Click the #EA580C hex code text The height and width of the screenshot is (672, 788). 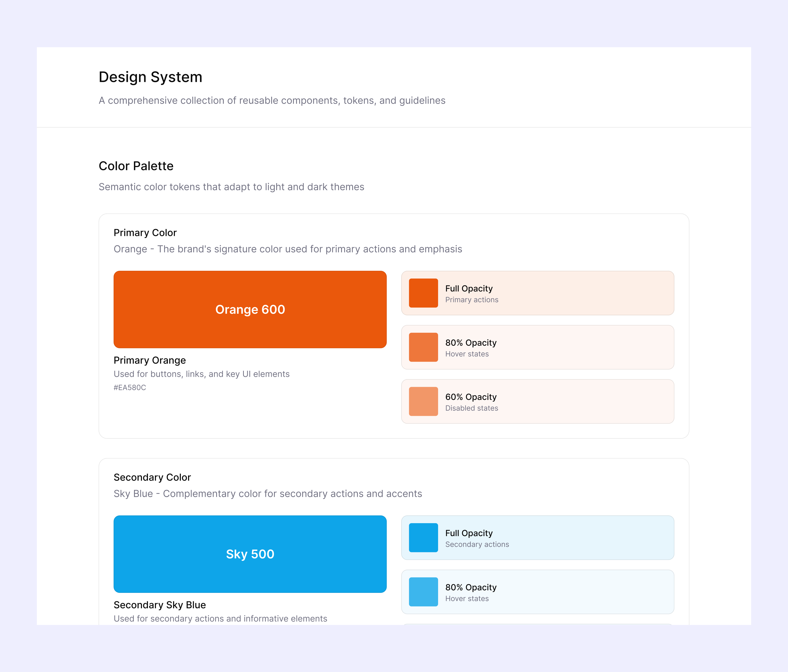coord(130,388)
